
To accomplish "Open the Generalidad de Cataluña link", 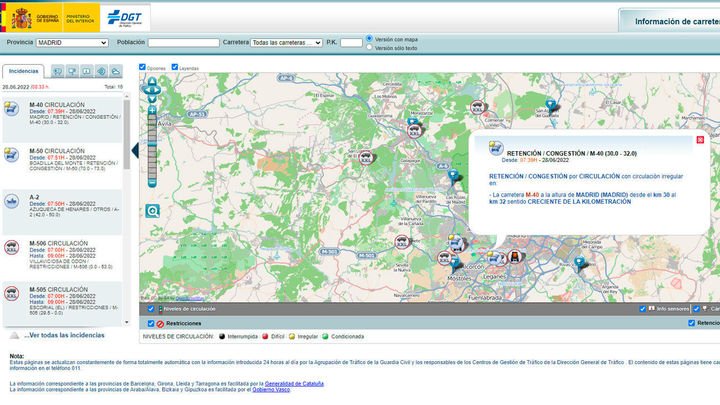I will pyautogui.click(x=293, y=384).
